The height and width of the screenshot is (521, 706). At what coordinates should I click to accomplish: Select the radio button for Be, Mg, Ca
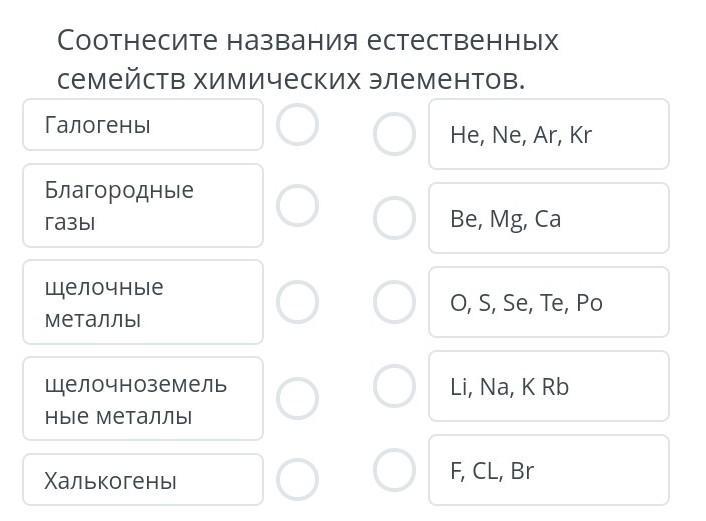click(394, 218)
